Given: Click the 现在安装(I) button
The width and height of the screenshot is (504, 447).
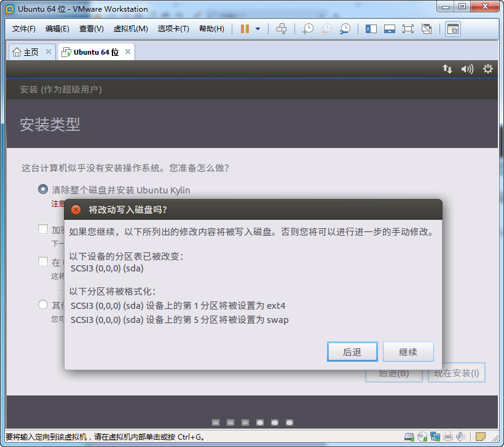Looking at the screenshot, I should click(x=457, y=373).
